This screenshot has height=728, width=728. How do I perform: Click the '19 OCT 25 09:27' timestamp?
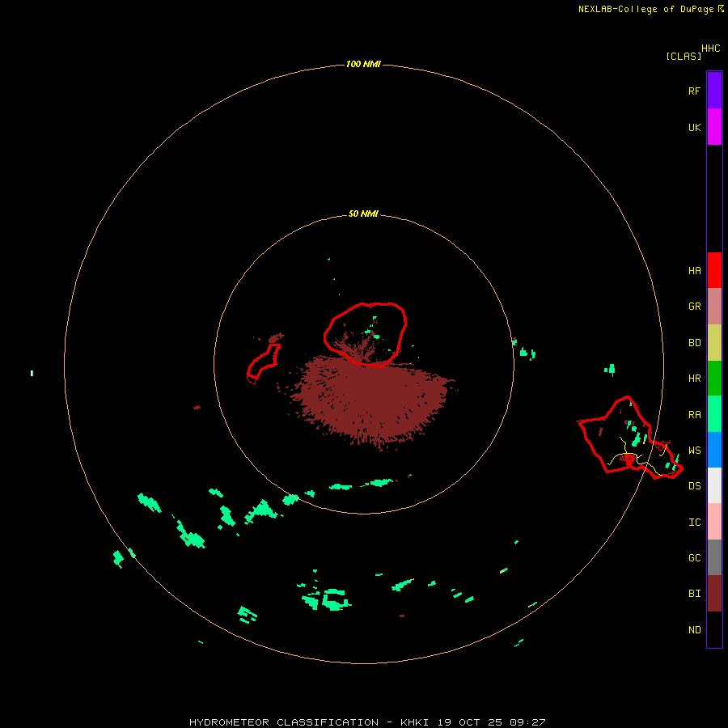[x=491, y=722]
